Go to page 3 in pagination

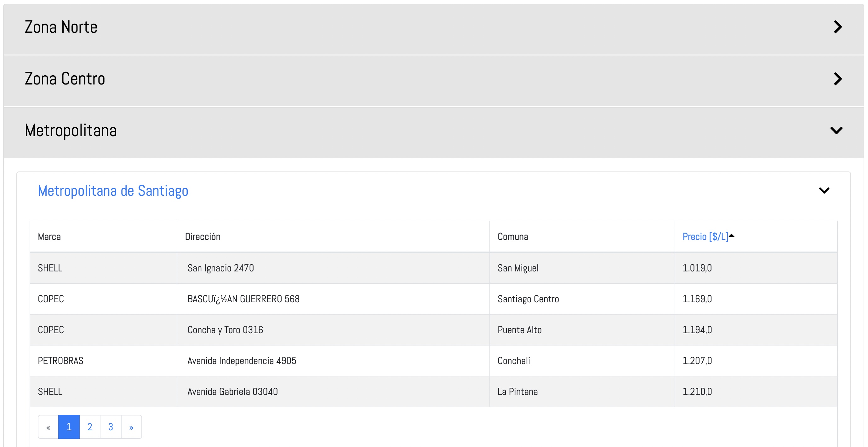(x=111, y=427)
